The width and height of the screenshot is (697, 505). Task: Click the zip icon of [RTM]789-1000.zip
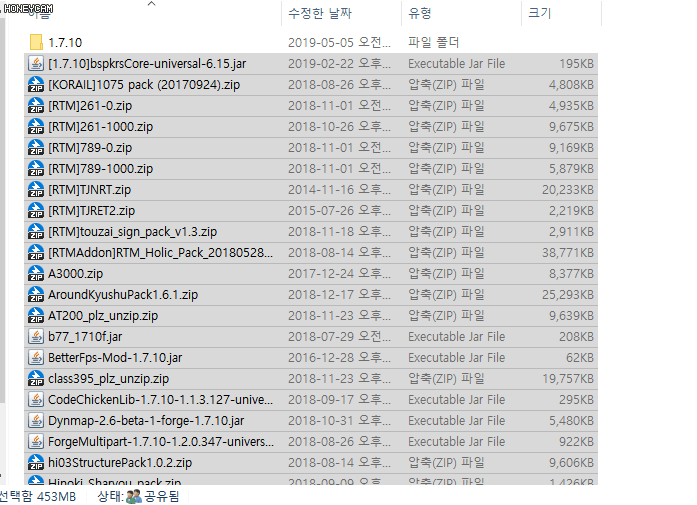tap(36, 168)
